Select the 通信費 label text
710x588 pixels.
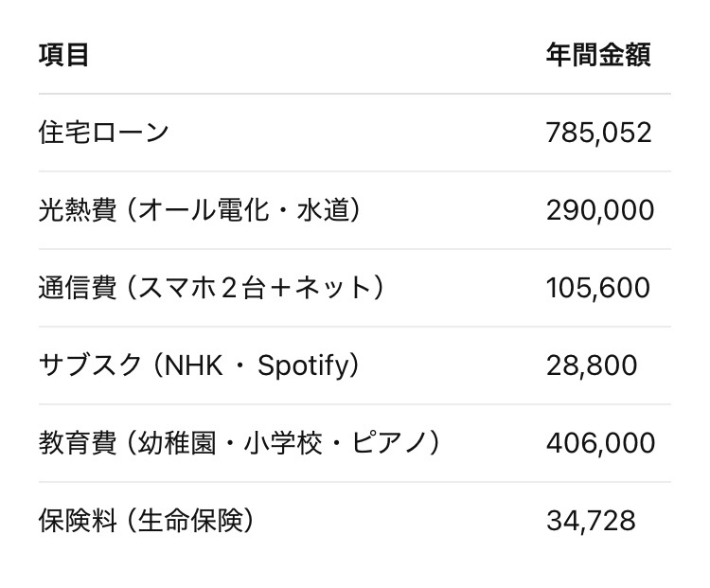[x=77, y=287]
